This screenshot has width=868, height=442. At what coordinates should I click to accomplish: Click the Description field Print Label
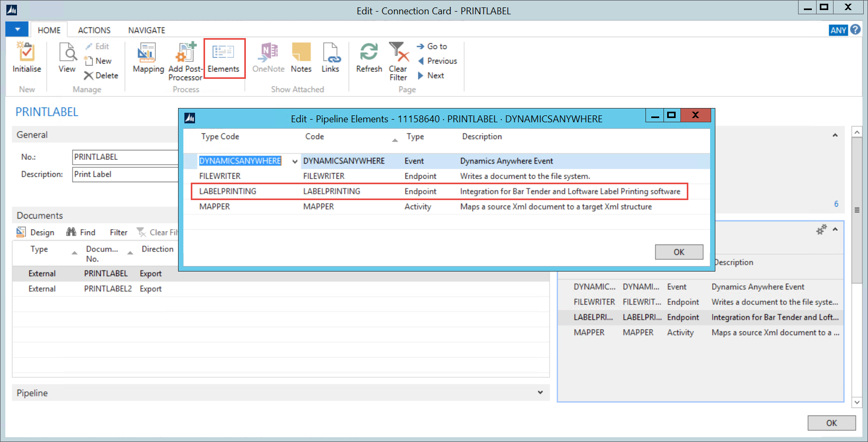[125, 175]
